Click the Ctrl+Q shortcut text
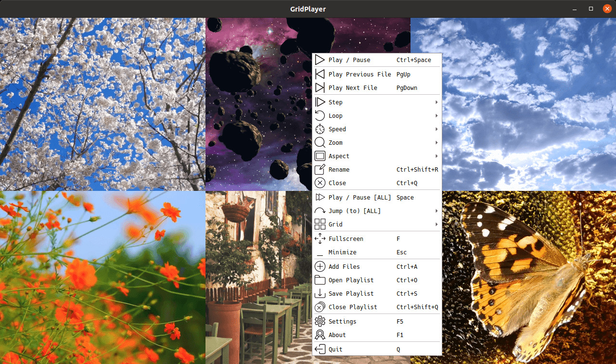Viewport: 616px width, 364px height. pos(407,183)
